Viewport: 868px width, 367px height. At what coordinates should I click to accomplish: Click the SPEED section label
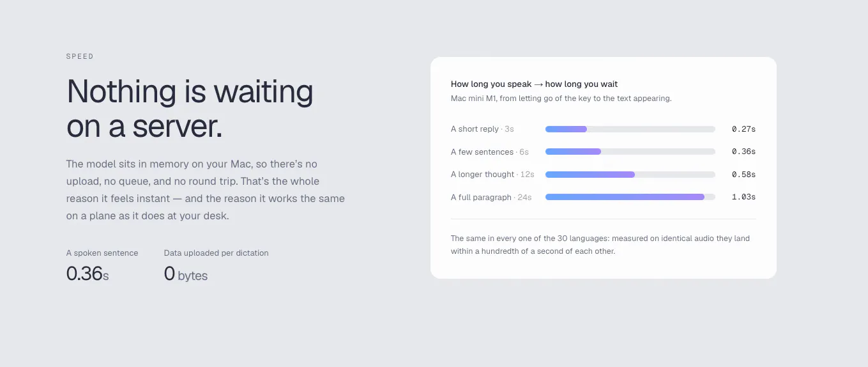coord(80,56)
